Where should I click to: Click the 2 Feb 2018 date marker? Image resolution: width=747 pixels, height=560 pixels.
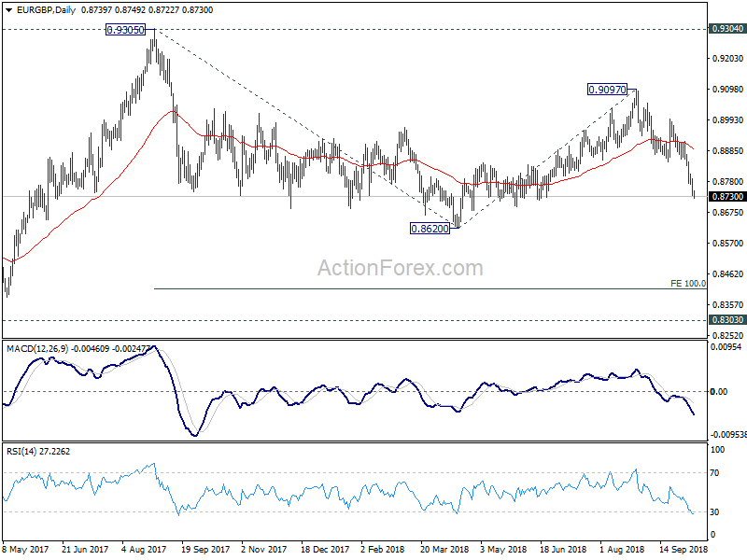click(383, 550)
